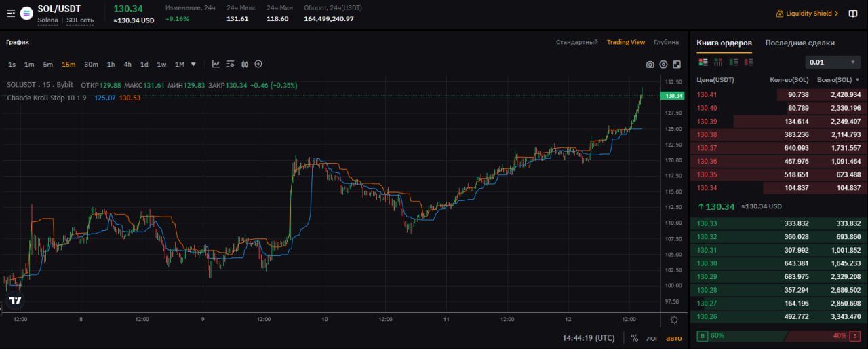Viewport: 868px width, 349px height.
Task: Expand Liquidity Shield chevron
Action: pyautogui.click(x=835, y=13)
